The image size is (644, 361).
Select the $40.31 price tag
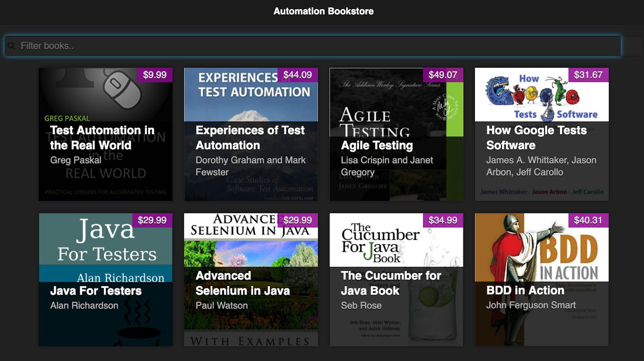588,220
